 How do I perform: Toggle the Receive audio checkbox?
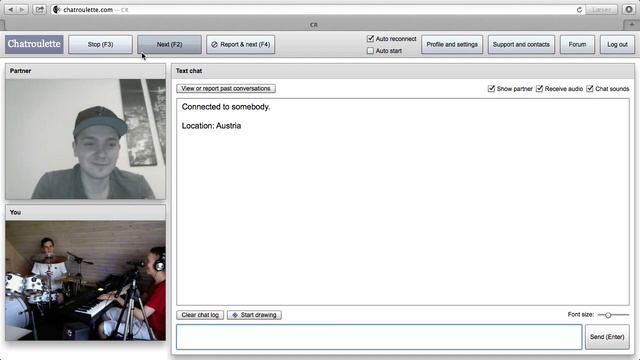pyautogui.click(x=539, y=89)
